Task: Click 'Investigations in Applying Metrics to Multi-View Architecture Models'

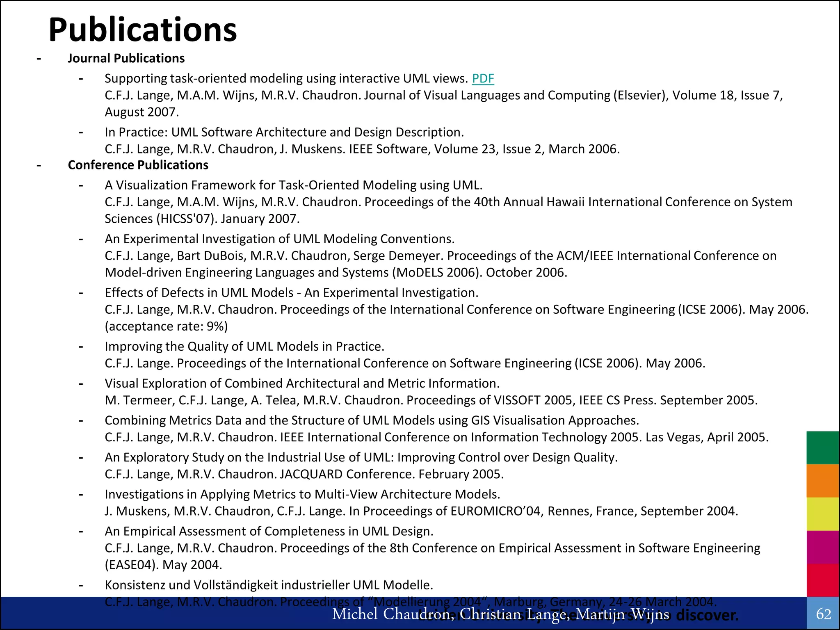Action: [x=303, y=494]
